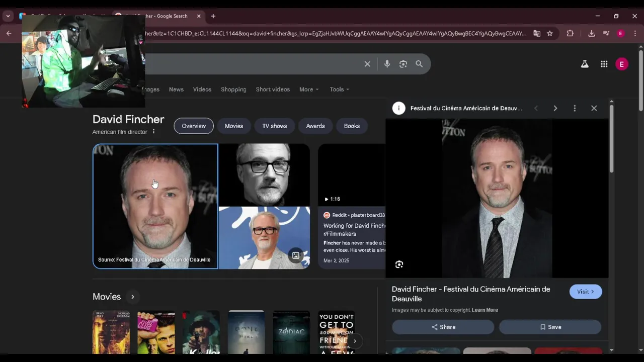Open the Chrome three-dot menu
Screen dimensions: 644x362
point(634,33)
